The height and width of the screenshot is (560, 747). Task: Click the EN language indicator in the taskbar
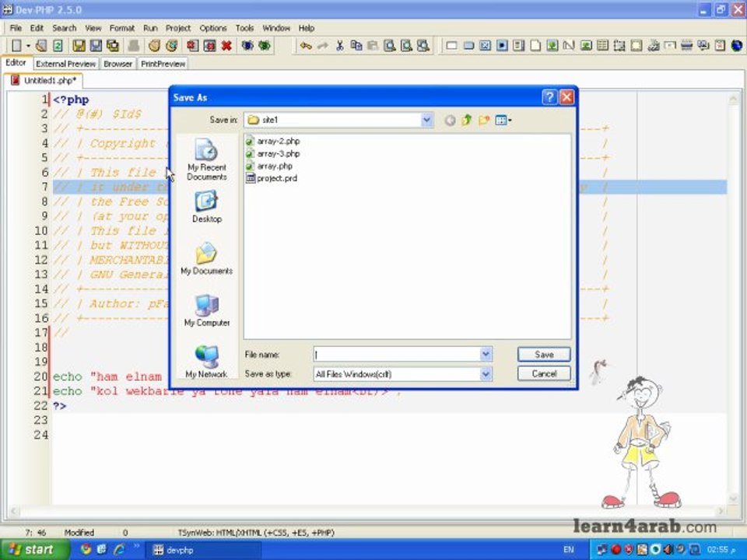[x=568, y=550]
